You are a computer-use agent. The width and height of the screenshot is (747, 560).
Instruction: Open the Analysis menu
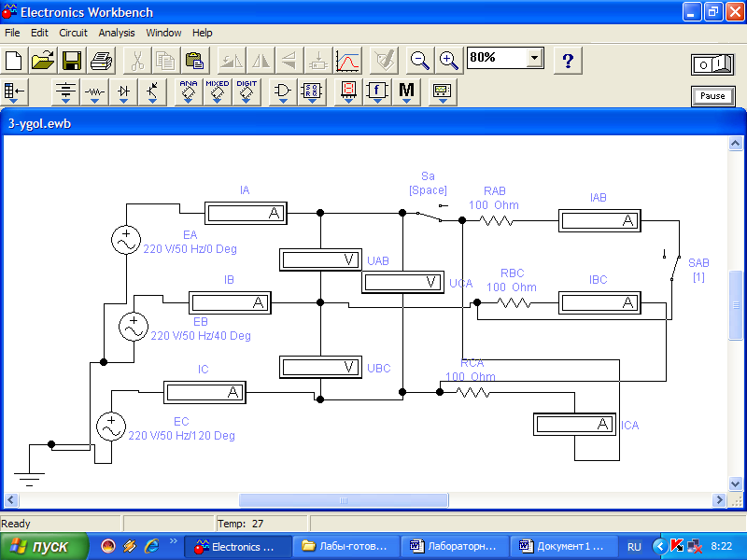[117, 33]
